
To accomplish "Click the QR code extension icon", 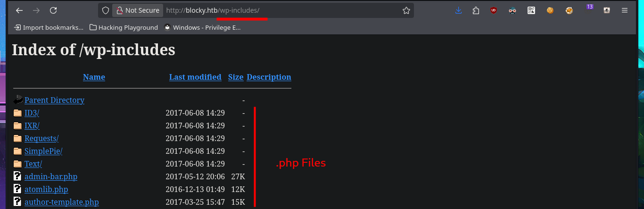I will pos(531,10).
